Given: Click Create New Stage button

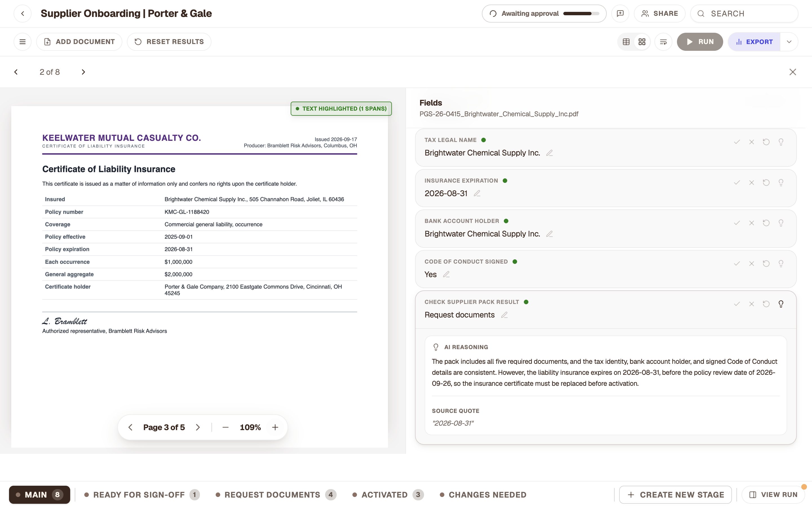Looking at the screenshot, I should (x=676, y=494).
